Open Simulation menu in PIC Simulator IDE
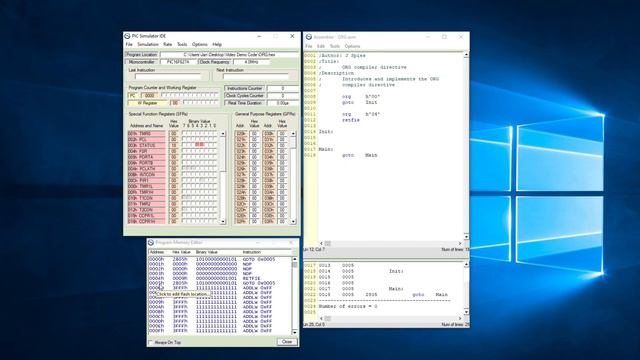640x360 pixels. 148,44
